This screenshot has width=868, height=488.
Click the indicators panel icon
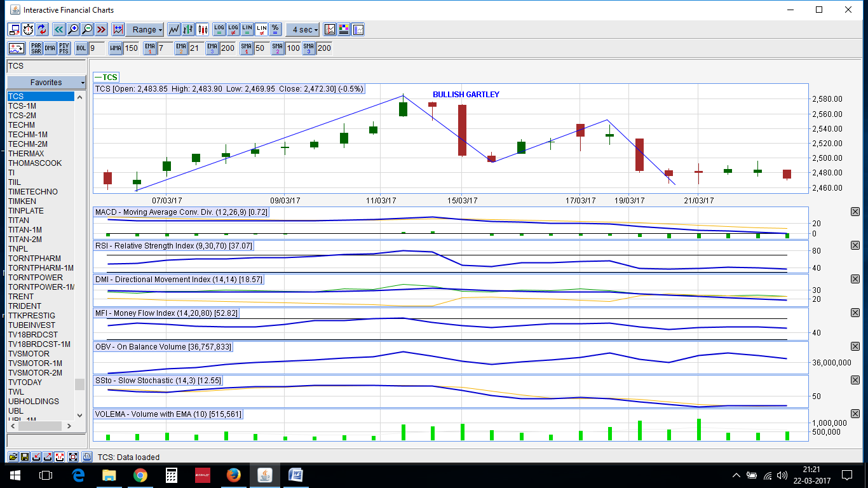pos(17,48)
